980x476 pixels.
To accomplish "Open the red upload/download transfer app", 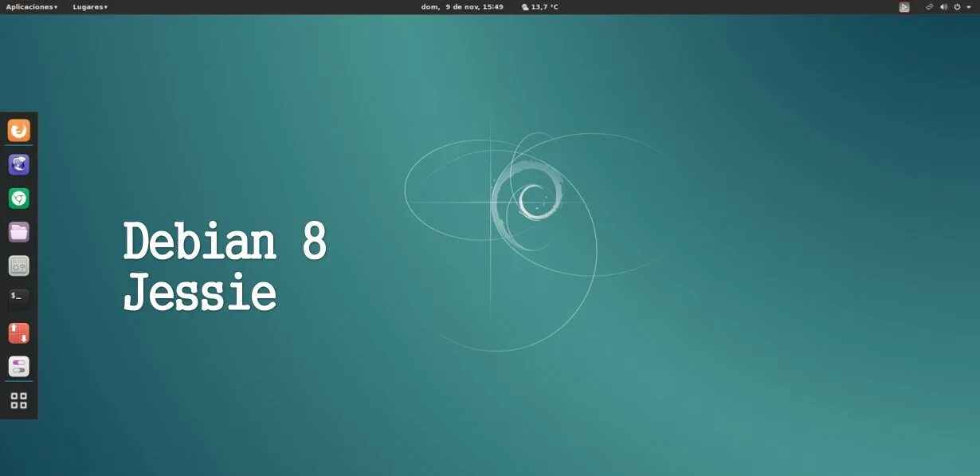I will [19, 333].
